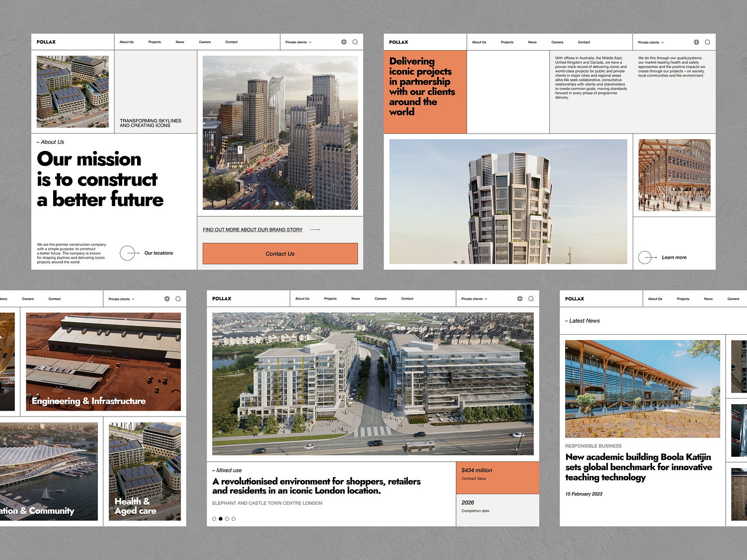Click the arrow after the brand story link
The image size is (747, 560).
pos(315,229)
